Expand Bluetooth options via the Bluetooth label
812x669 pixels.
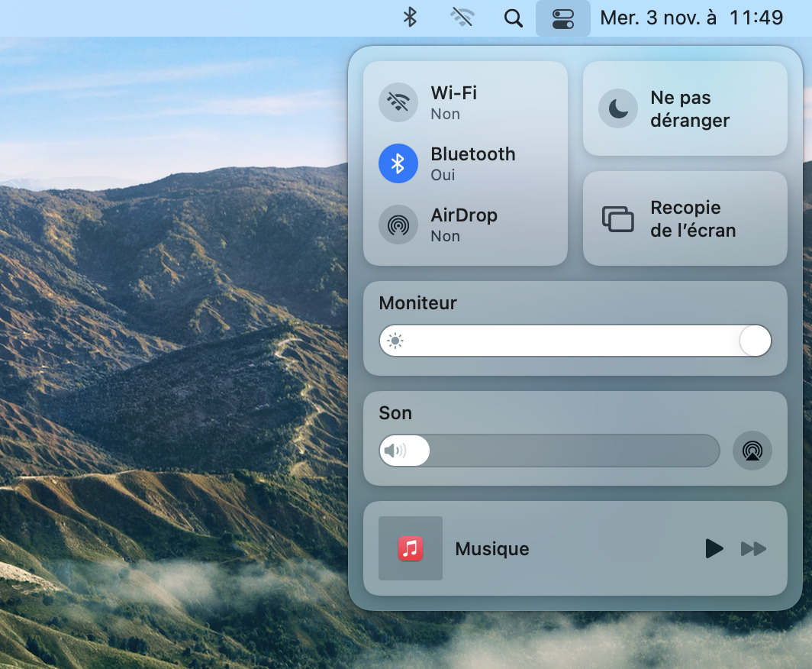click(473, 154)
